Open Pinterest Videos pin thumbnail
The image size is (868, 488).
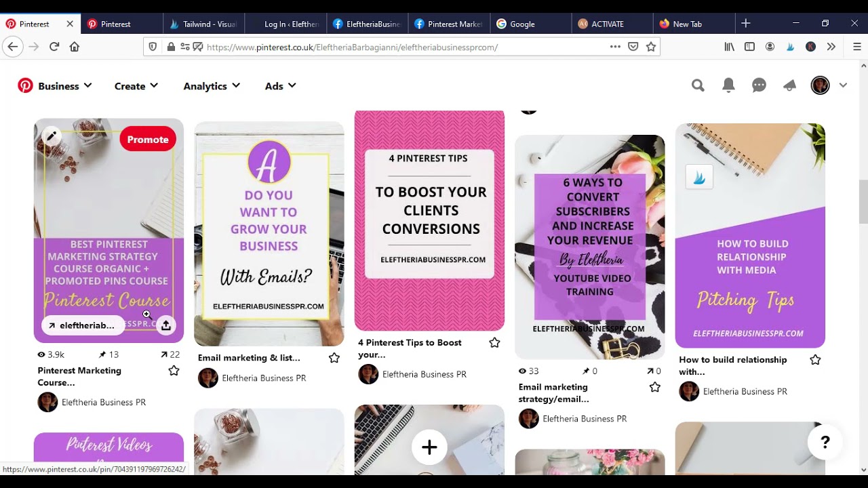pyautogui.click(x=108, y=453)
